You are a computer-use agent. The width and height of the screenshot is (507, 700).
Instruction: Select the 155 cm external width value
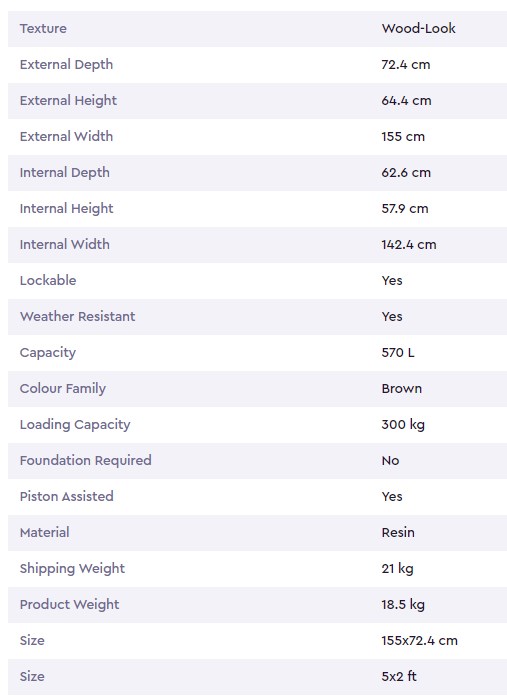403,137
